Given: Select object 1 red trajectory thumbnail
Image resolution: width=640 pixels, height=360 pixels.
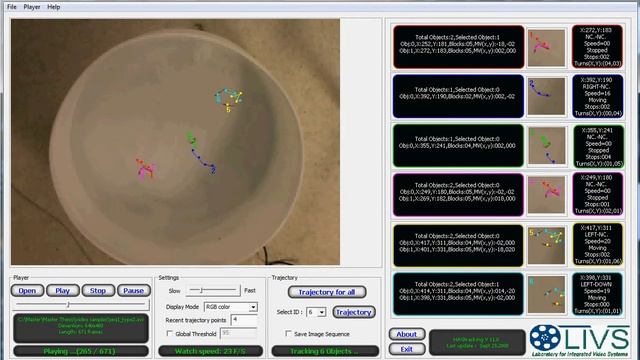Looking at the screenshot, I should (x=547, y=47).
